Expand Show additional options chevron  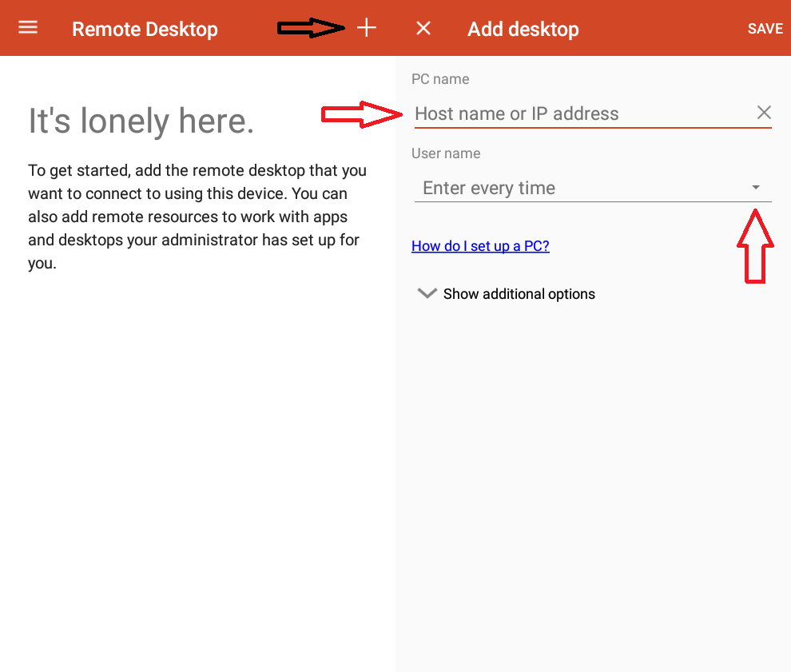click(427, 293)
